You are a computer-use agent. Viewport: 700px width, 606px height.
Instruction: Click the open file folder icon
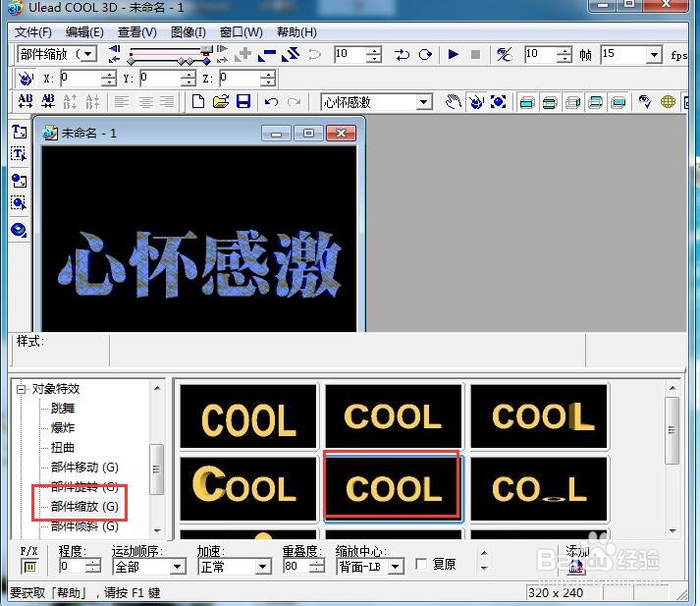[221, 102]
